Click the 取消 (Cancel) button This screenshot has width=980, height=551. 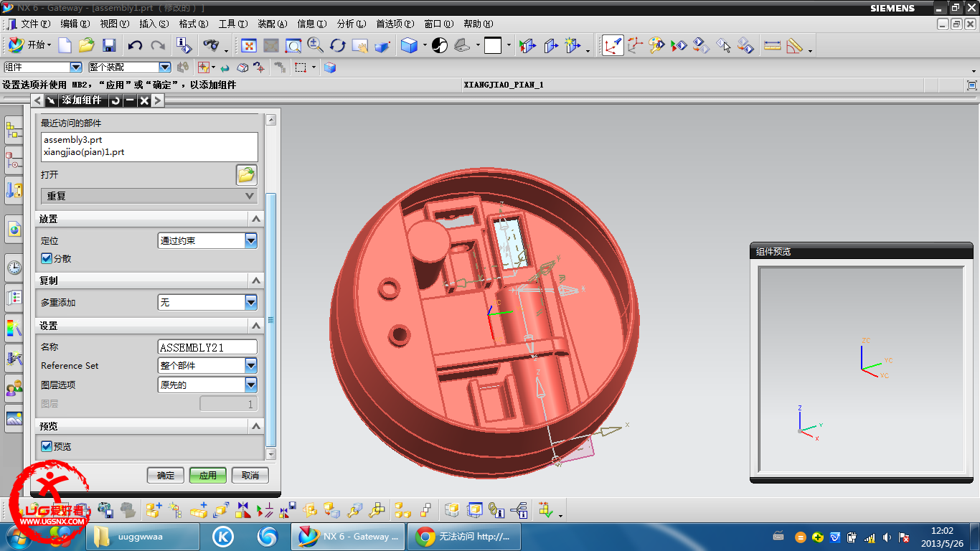250,475
